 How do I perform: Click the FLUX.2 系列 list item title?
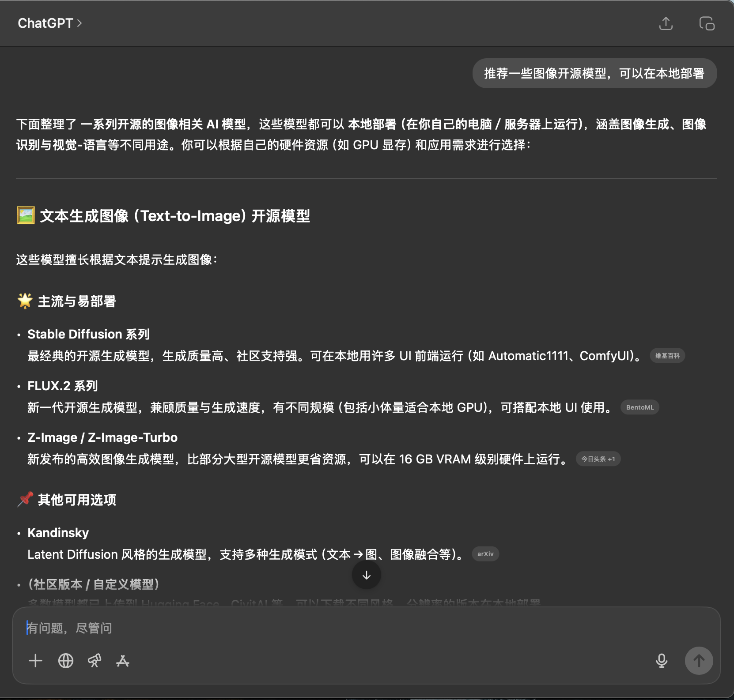(62, 386)
